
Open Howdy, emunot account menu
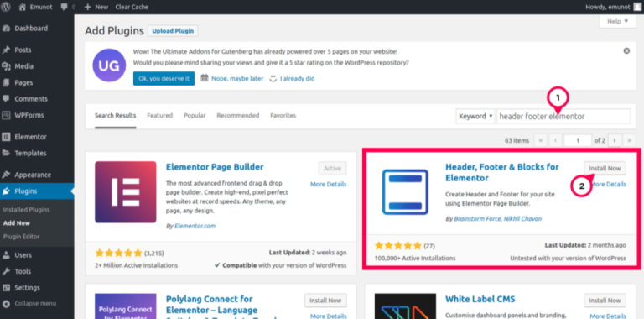pyautogui.click(x=612, y=7)
